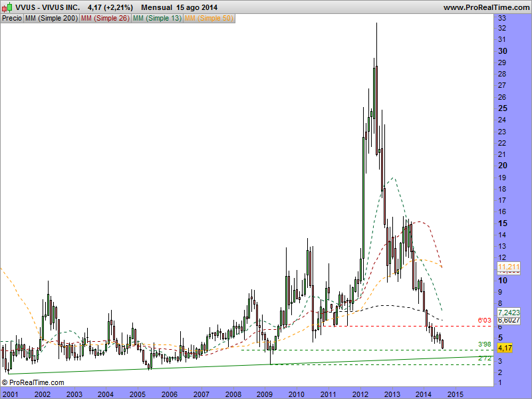Select the MM (Simple 13) indicator label
The width and height of the screenshot is (532, 399).
(x=158, y=19)
